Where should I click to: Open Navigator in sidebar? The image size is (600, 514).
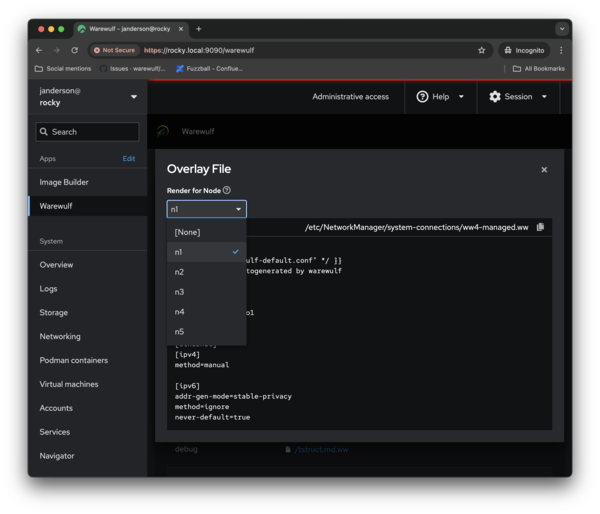(x=88, y=456)
